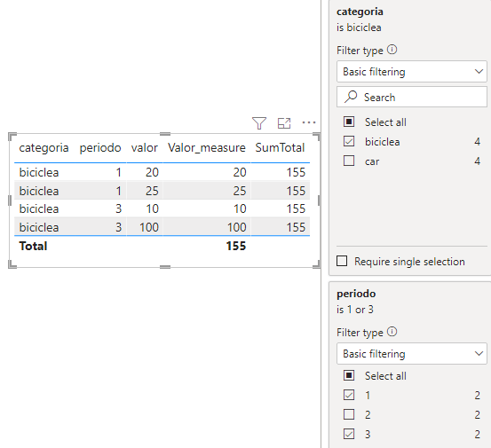491x448 pixels.
Task: Sort the table by periodo column header
Action: click(x=100, y=147)
